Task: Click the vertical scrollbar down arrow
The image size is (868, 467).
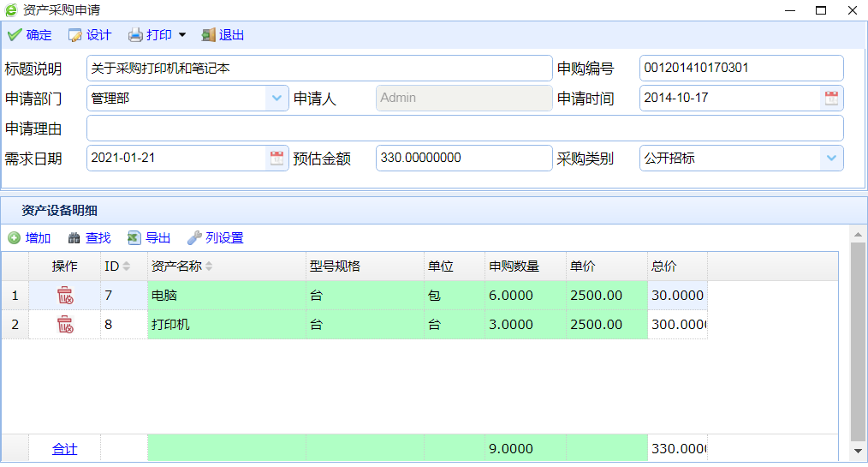Action: (858, 451)
